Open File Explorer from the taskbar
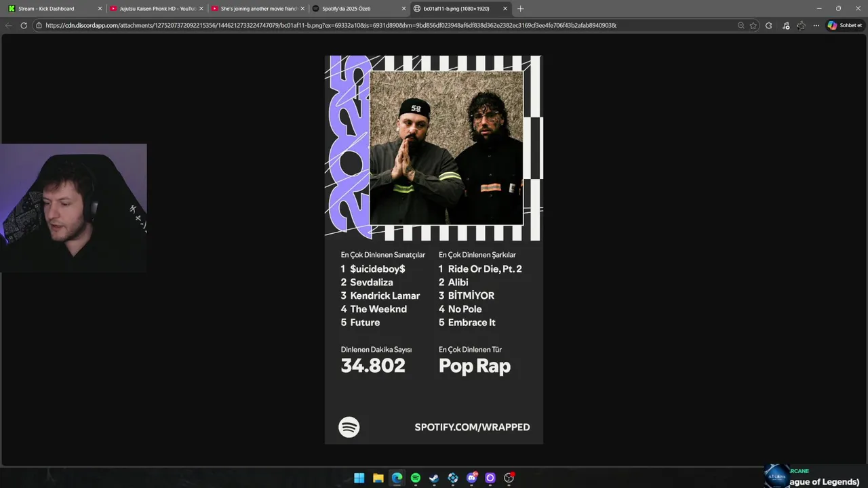This screenshot has height=488, width=868. click(378, 478)
